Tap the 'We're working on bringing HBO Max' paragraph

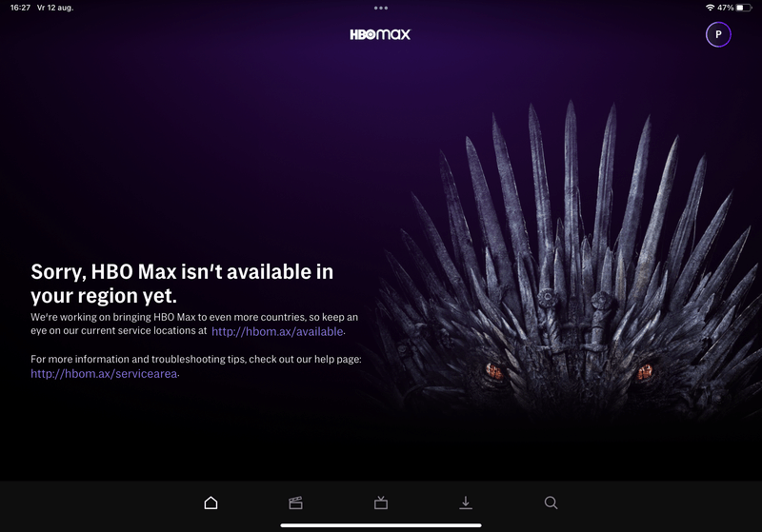(194, 324)
